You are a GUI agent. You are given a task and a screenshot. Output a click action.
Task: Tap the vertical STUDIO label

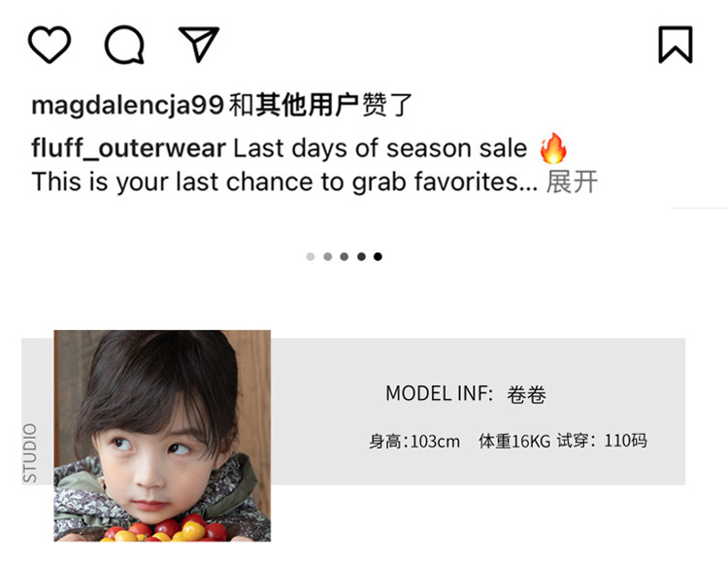[x=30, y=453]
